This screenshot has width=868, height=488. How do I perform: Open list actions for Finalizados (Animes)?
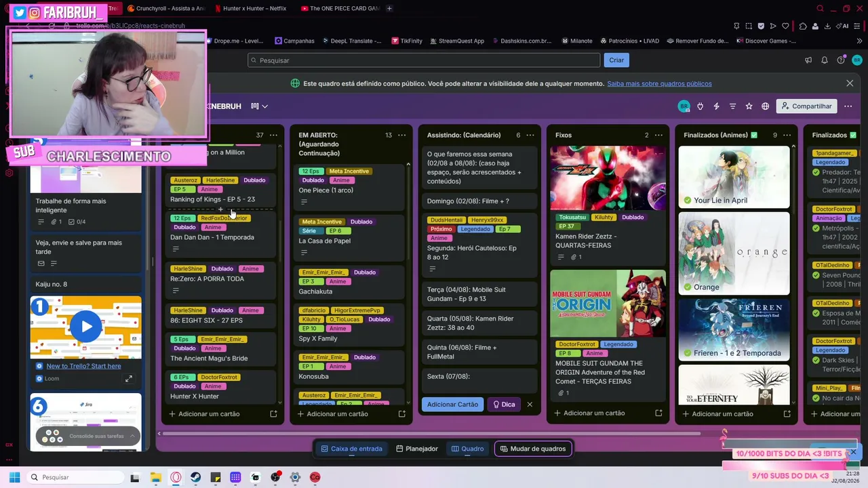coord(787,135)
